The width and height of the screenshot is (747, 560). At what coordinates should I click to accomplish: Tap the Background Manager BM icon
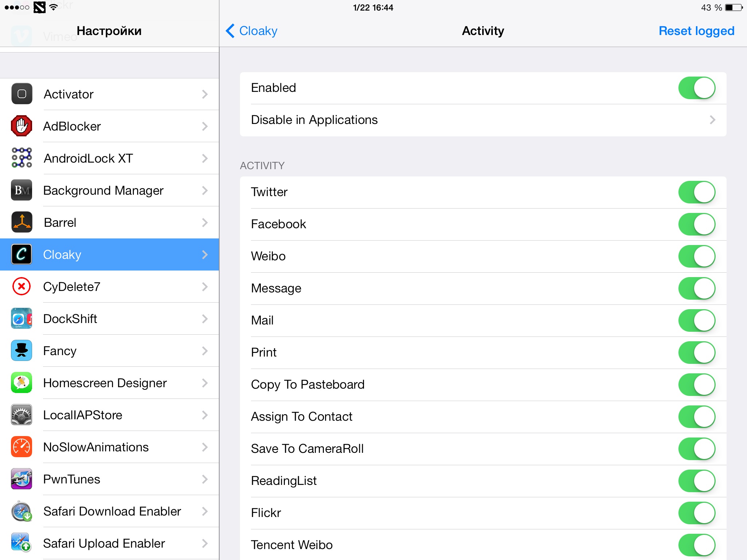[22, 190]
